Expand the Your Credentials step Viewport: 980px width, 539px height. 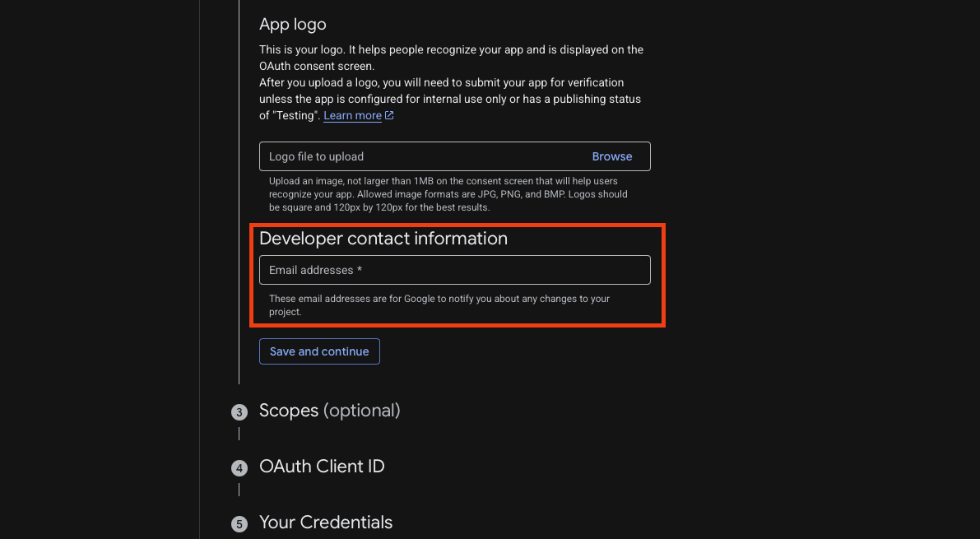click(x=326, y=523)
